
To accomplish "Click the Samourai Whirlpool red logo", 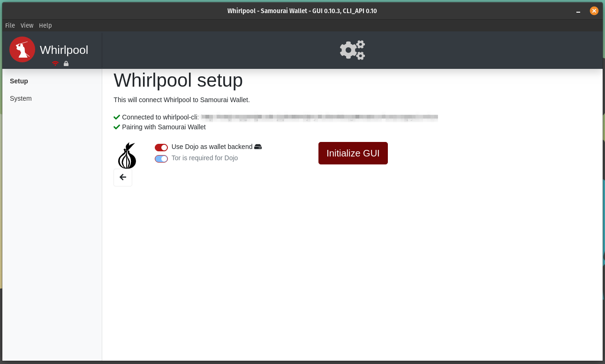I will [x=22, y=50].
